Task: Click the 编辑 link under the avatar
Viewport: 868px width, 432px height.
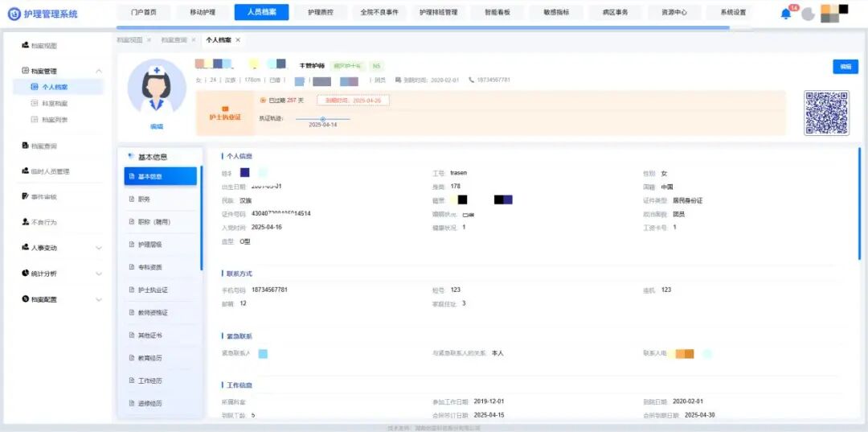Action: tap(156, 127)
